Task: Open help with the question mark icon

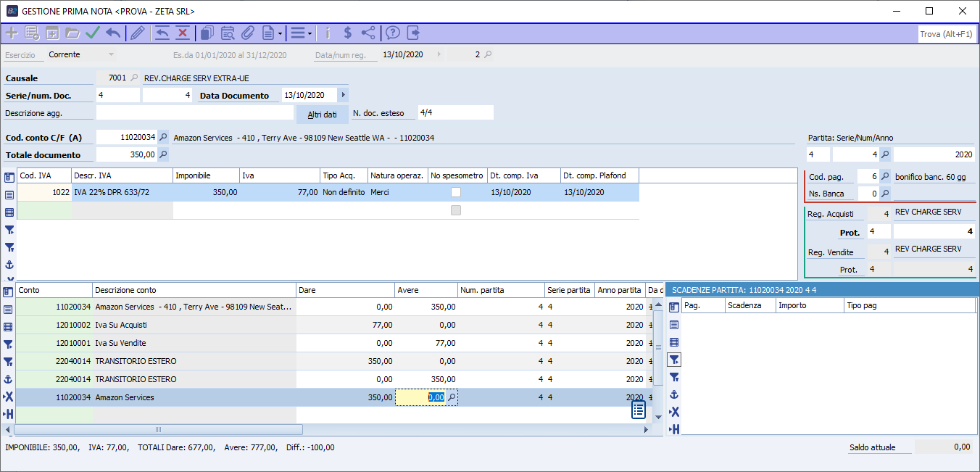Action: click(392, 33)
